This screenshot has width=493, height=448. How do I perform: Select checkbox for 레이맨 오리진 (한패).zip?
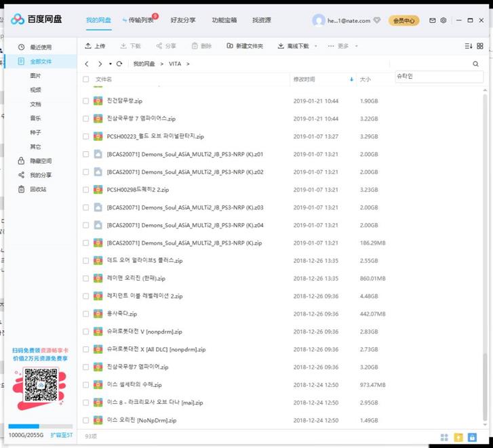[86, 279]
